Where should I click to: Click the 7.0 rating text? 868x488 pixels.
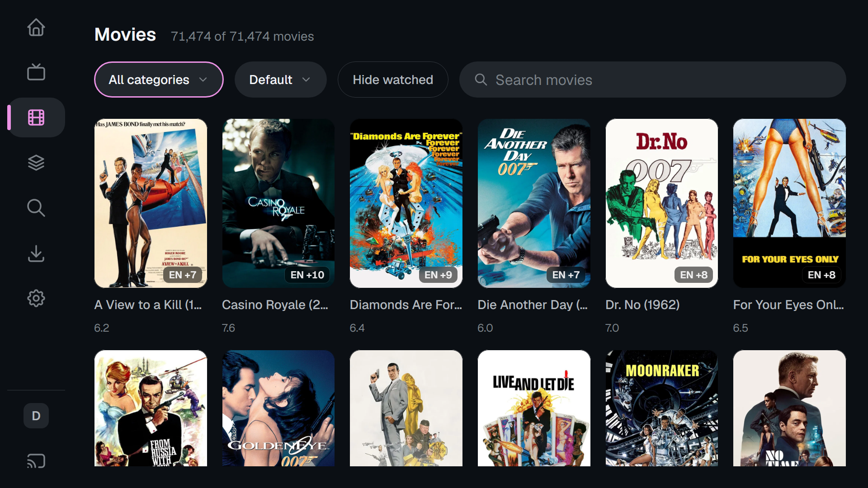pos(613,328)
